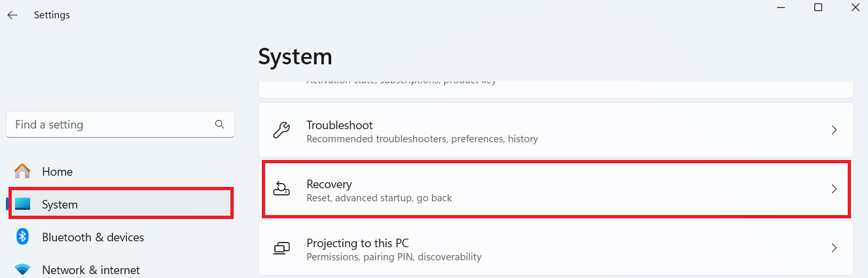
Task: Open Recovery using its right chevron arrow
Action: (834, 189)
